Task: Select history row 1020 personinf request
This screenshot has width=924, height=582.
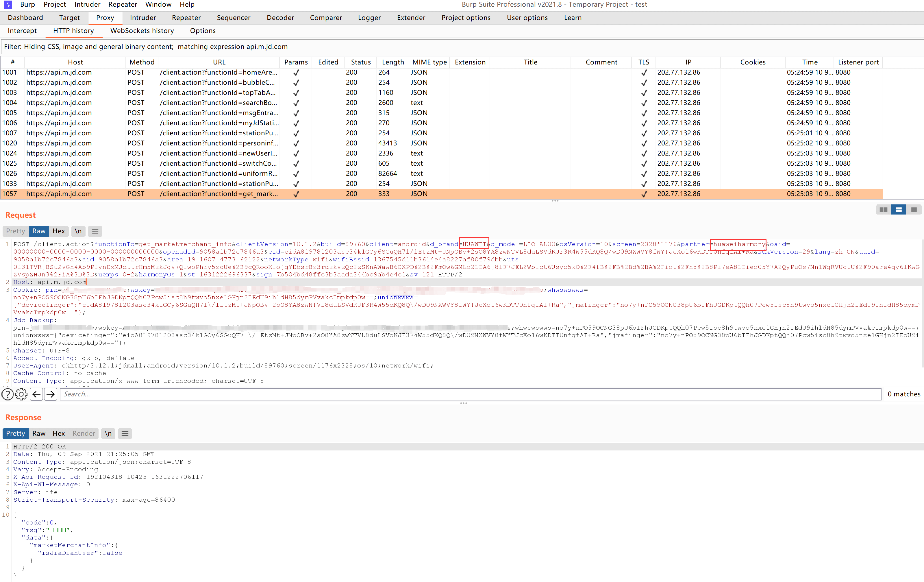Action: pos(442,143)
